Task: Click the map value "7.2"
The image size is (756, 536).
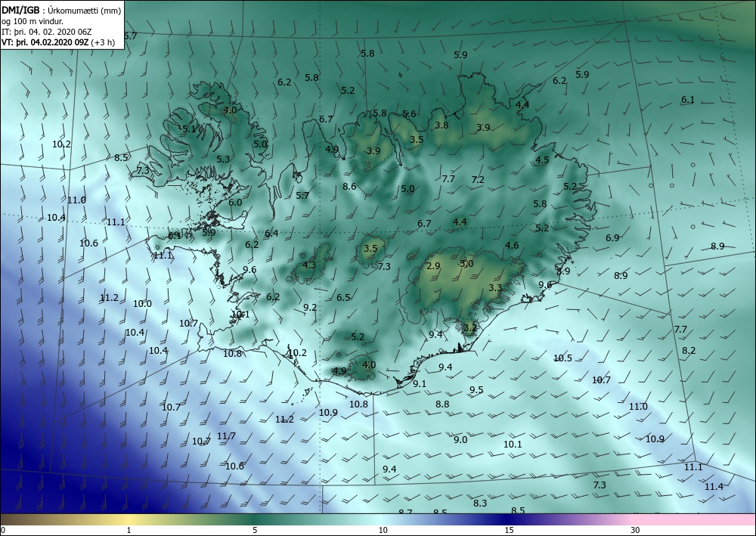Action: tap(478, 179)
